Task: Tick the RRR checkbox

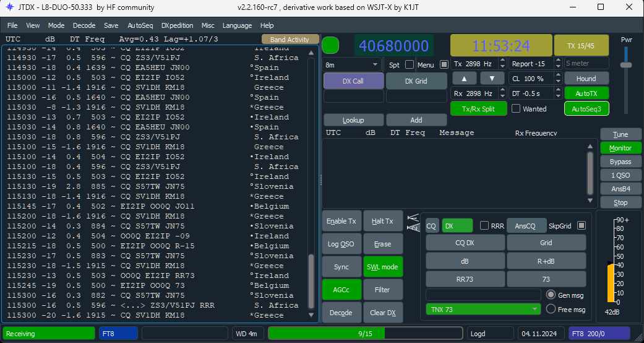Action: [484, 226]
